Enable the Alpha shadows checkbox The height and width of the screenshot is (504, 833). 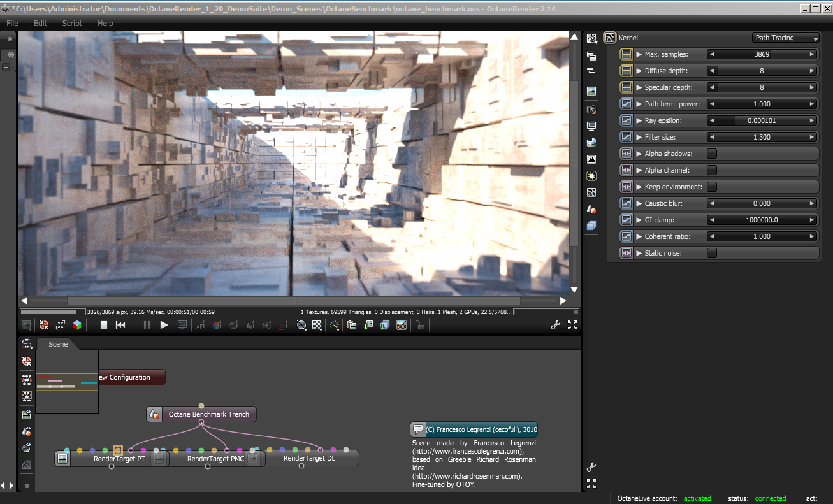point(712,154)
